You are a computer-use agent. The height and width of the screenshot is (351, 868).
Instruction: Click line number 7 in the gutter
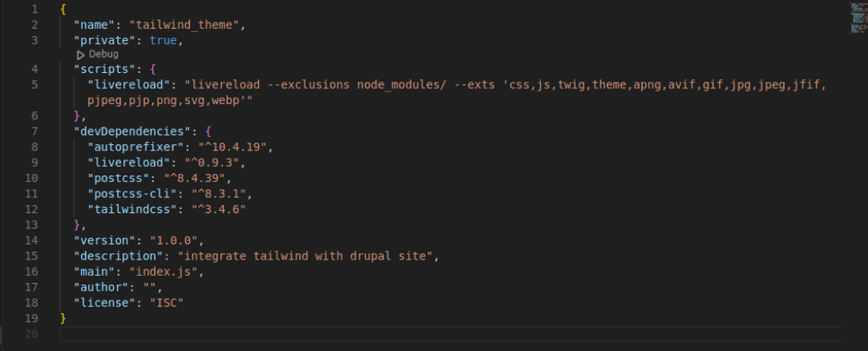pyautogui.click(x=34, y=130)
